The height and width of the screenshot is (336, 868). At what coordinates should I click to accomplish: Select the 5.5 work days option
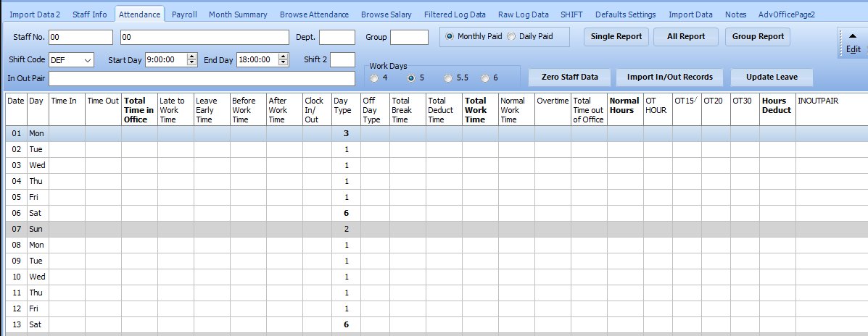tap(448, 77)
